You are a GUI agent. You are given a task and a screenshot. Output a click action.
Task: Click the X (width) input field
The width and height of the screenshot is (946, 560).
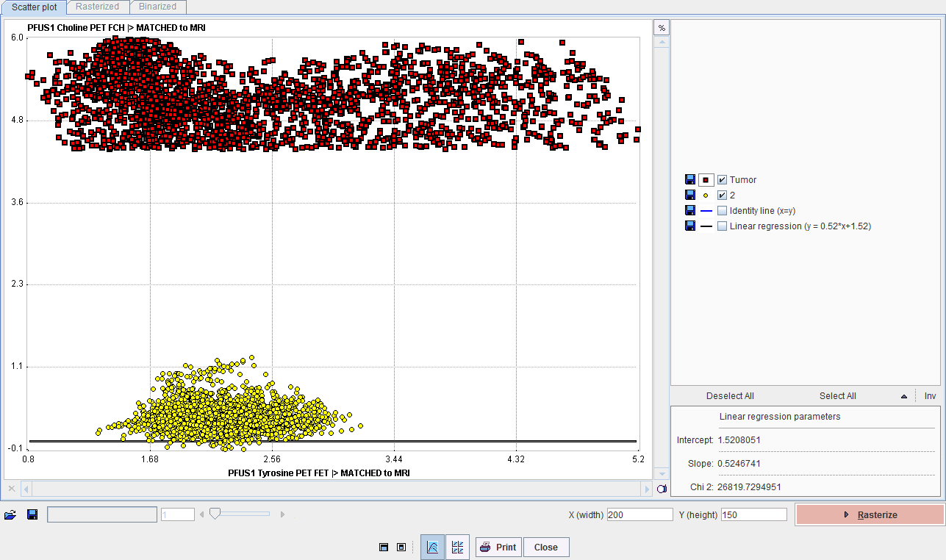[639, 514]
